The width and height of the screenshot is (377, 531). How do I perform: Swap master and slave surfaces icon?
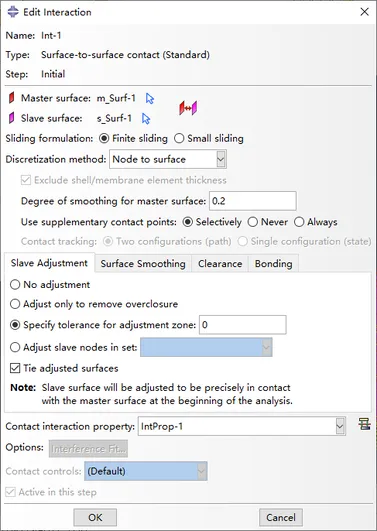[188, 108]
